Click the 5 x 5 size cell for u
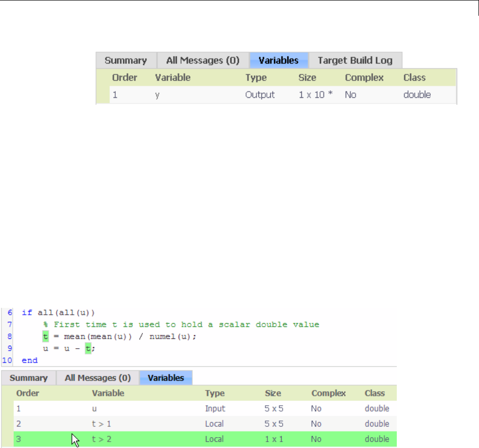Viewport: 479px width, 448px height. [x=274, y=408]
